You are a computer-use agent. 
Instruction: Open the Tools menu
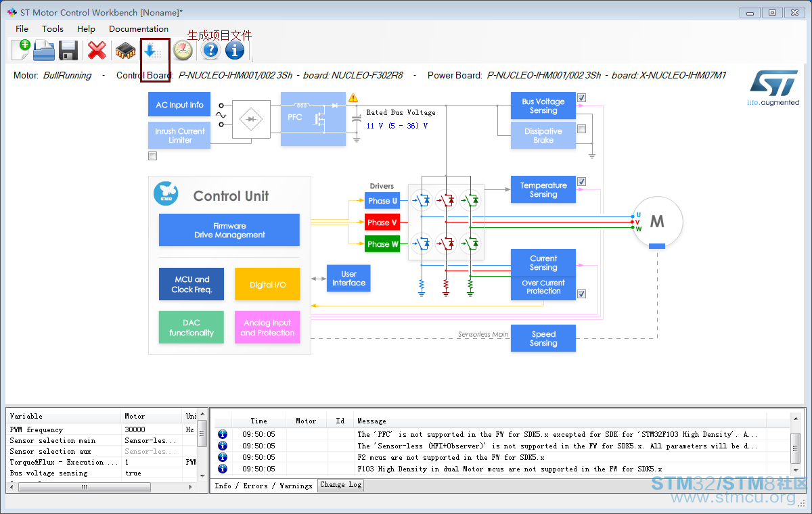(x=53, y=28)
